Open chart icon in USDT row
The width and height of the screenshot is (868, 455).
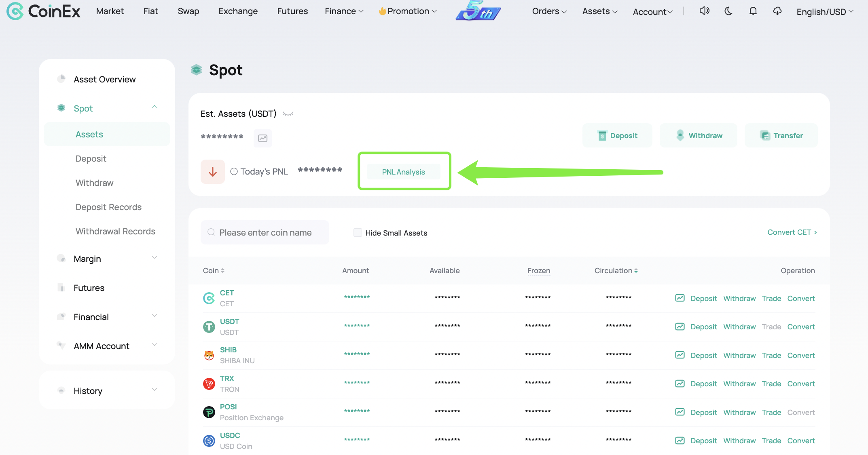(680, 327)
